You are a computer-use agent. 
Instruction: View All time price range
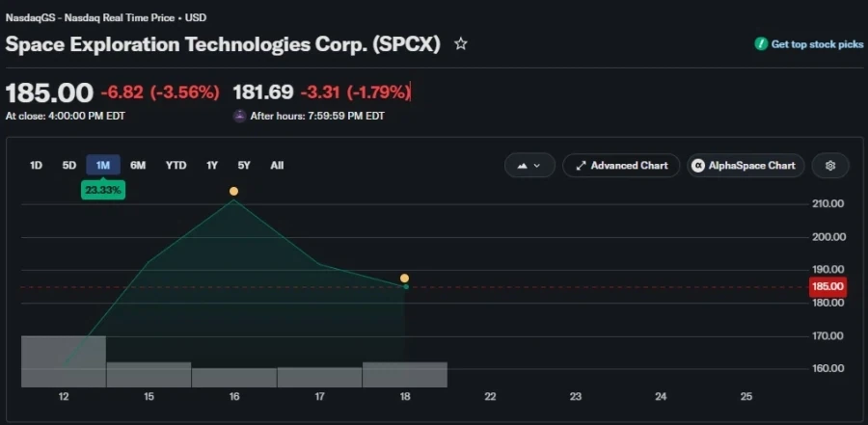278,166
